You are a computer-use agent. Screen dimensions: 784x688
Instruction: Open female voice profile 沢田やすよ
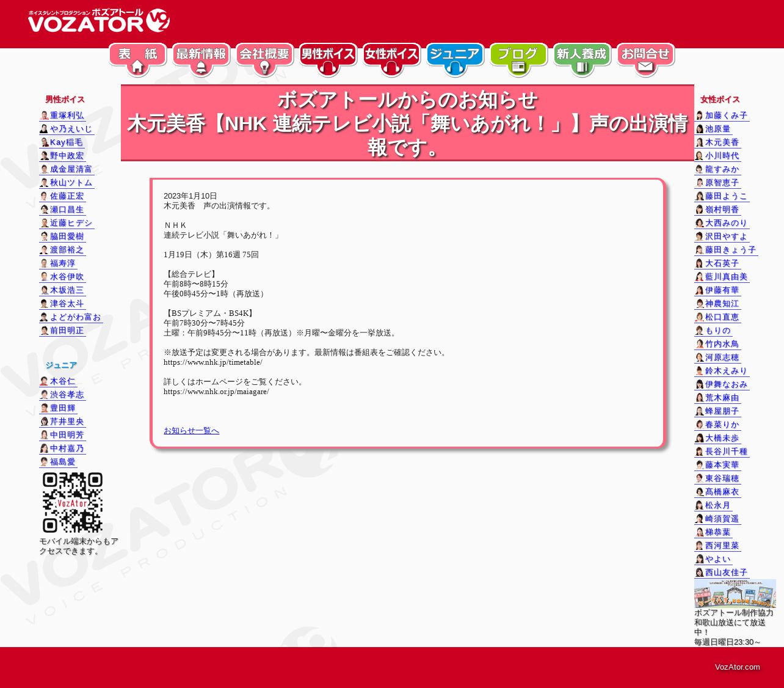pos(722,236)
